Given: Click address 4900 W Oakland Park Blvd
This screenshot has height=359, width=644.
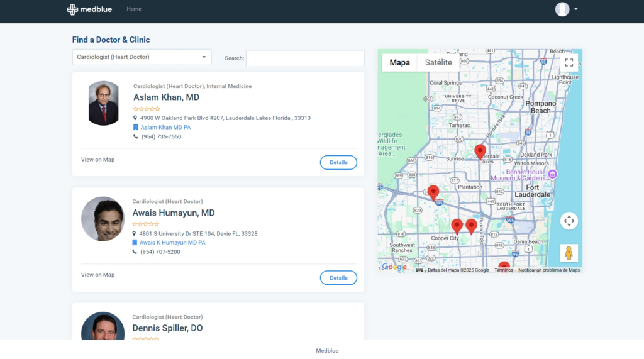Looking at the screenshot, I should (226, 118).
